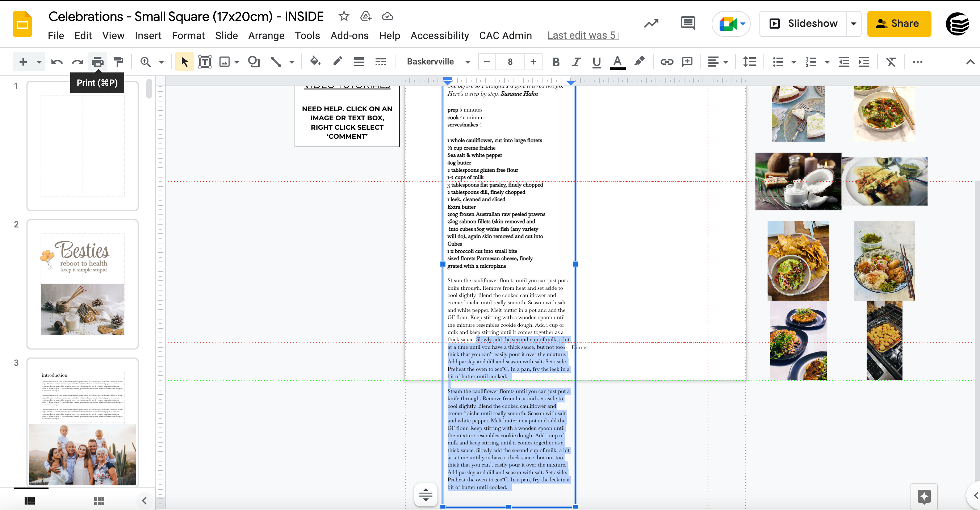980x510 pixels.
Task: Insert a text box
Action: pos(205,61)
